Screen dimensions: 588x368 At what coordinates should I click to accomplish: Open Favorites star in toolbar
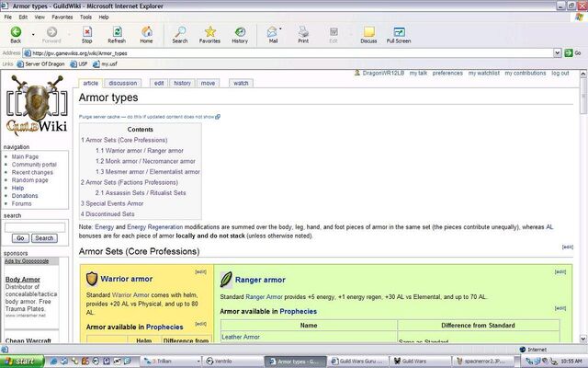209,35
